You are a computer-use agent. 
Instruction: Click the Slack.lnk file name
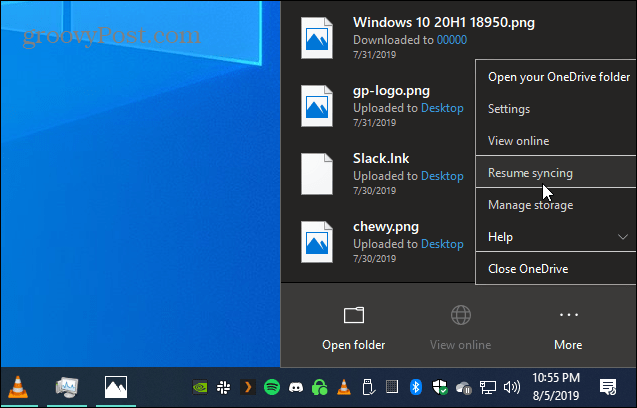381,158
